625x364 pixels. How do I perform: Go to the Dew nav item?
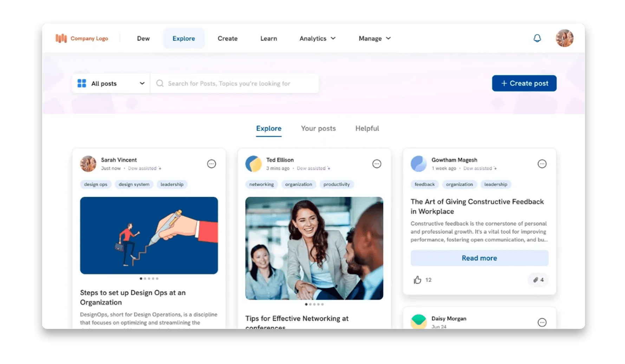(x=143, y=38)
